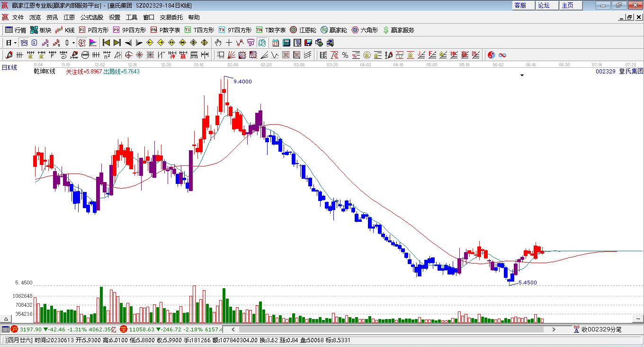The width and height of the screenshot is (644, 347).
Task: Open the 资讯 menu
Action: (x=52, y=18)
